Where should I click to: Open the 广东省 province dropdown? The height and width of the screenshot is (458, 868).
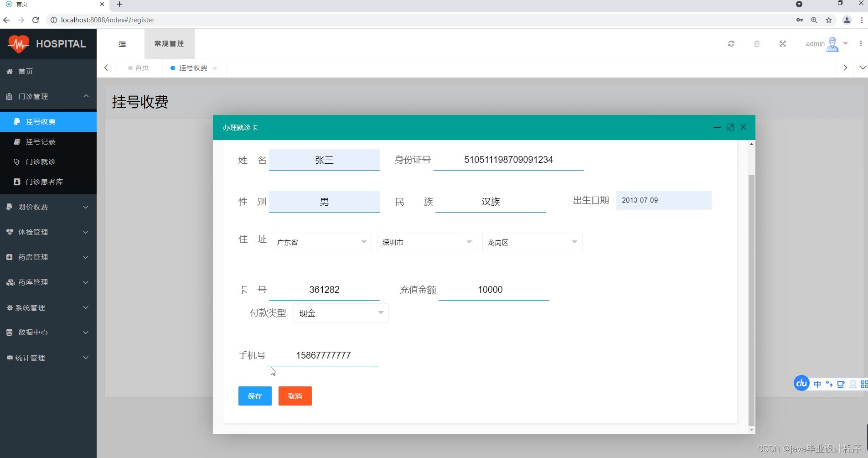(321, 242)
